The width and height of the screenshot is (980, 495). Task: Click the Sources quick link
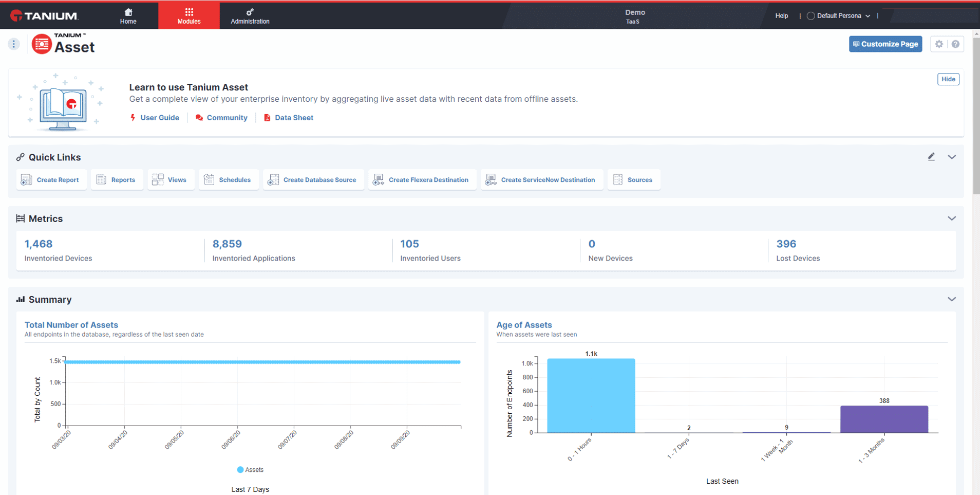634,180
